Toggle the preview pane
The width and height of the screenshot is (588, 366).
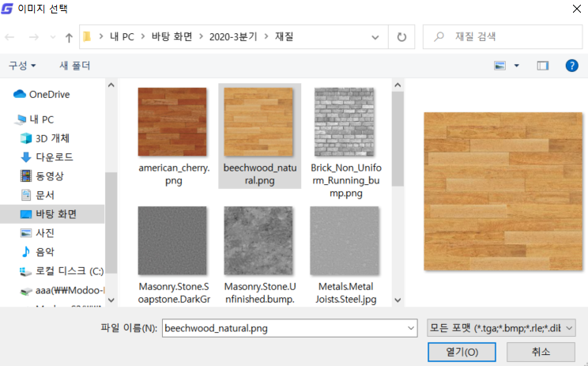point(543,66)
